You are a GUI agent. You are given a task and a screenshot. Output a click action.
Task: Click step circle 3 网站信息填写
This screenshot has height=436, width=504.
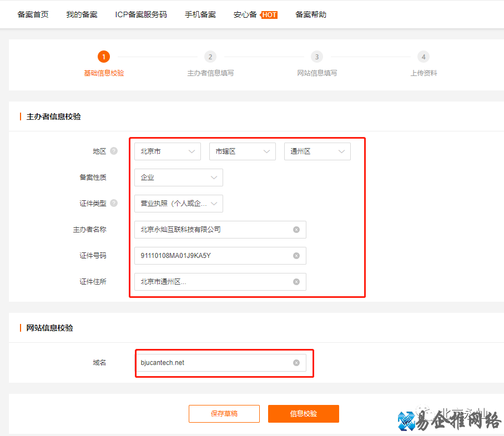(x=317, y=56)
